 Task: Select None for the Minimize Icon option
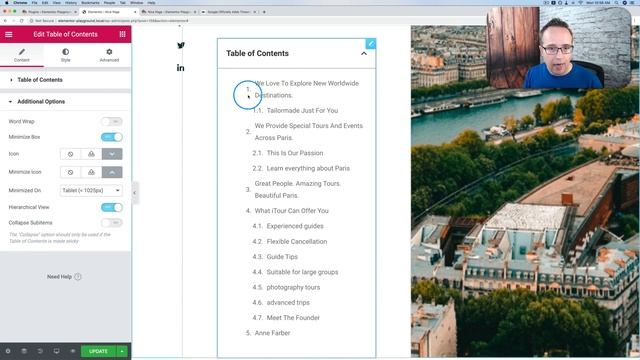[70, 172]
